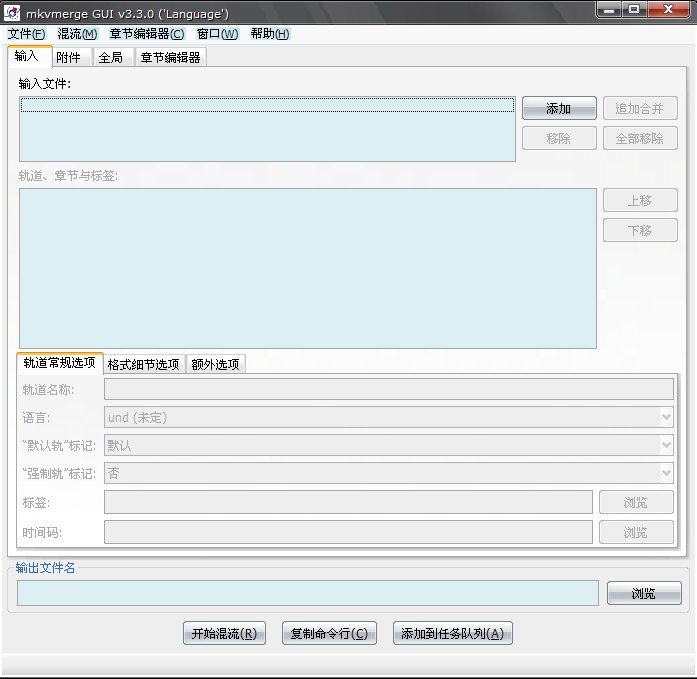
Task: Open the 窗口(W) menu
Action: [x=217, y=34]
